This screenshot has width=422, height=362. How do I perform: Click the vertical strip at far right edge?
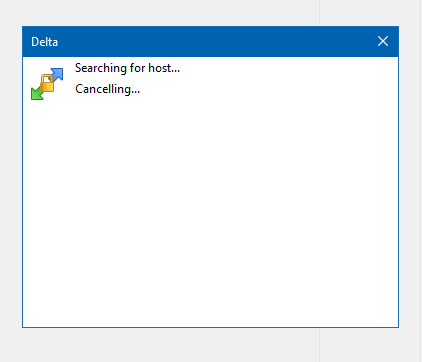(420, 181)
